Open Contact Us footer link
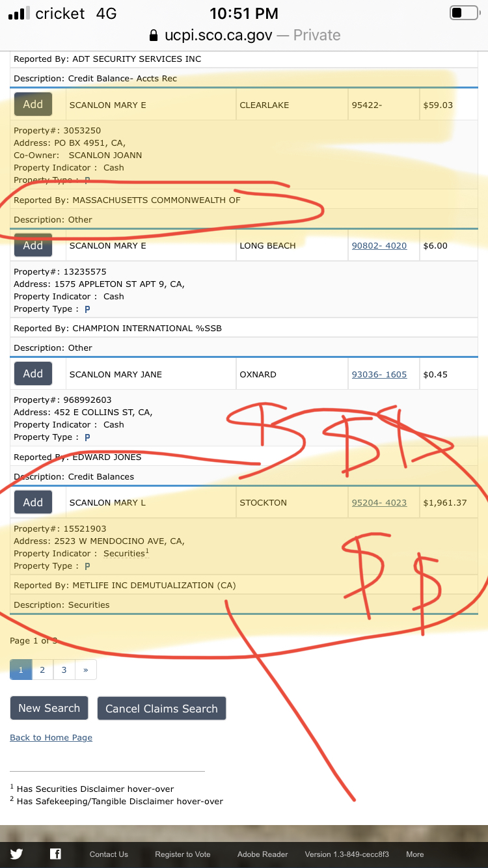Viewport: 488px width, 868px height. 109,854
